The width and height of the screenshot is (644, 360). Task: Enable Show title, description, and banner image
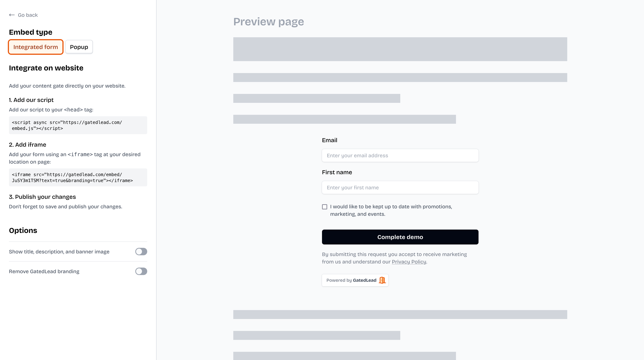coord(141,252)
